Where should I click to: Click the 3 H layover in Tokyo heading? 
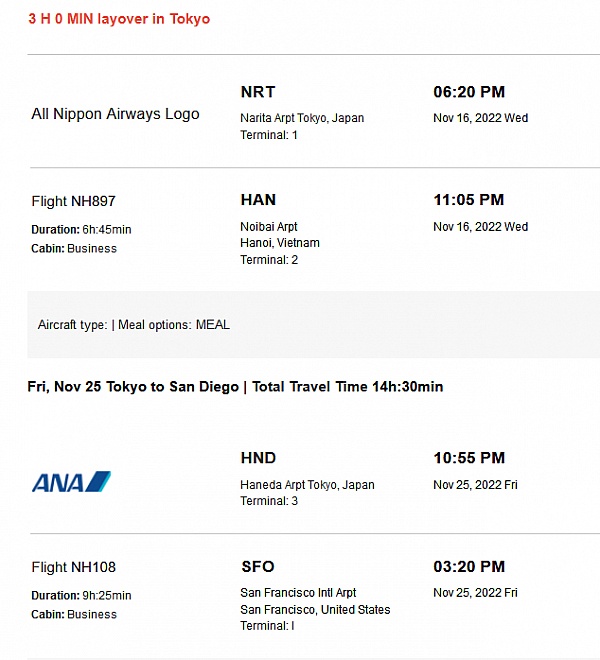(x=119, y=19)
